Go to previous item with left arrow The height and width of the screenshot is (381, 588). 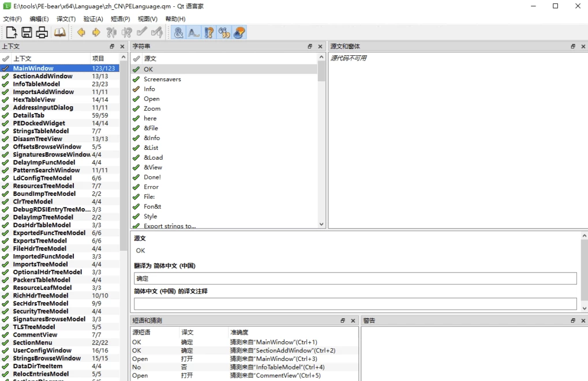click(81, 32)
